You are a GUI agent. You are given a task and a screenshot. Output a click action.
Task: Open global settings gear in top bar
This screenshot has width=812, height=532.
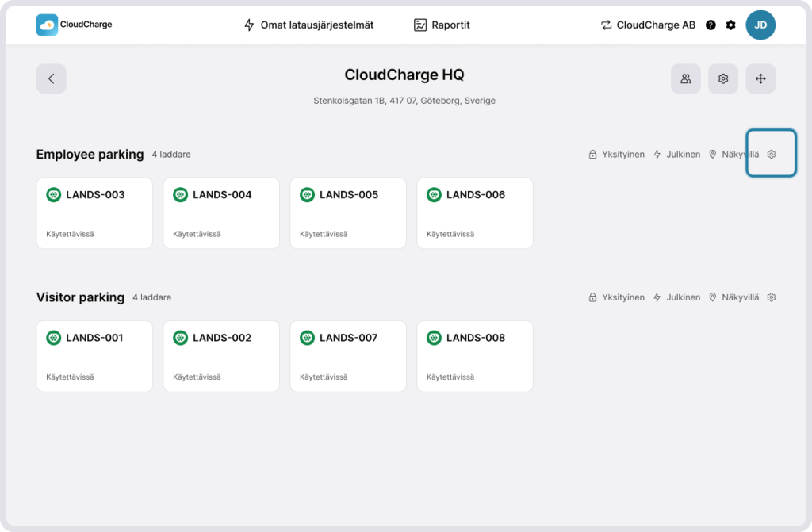click(730, 25)
